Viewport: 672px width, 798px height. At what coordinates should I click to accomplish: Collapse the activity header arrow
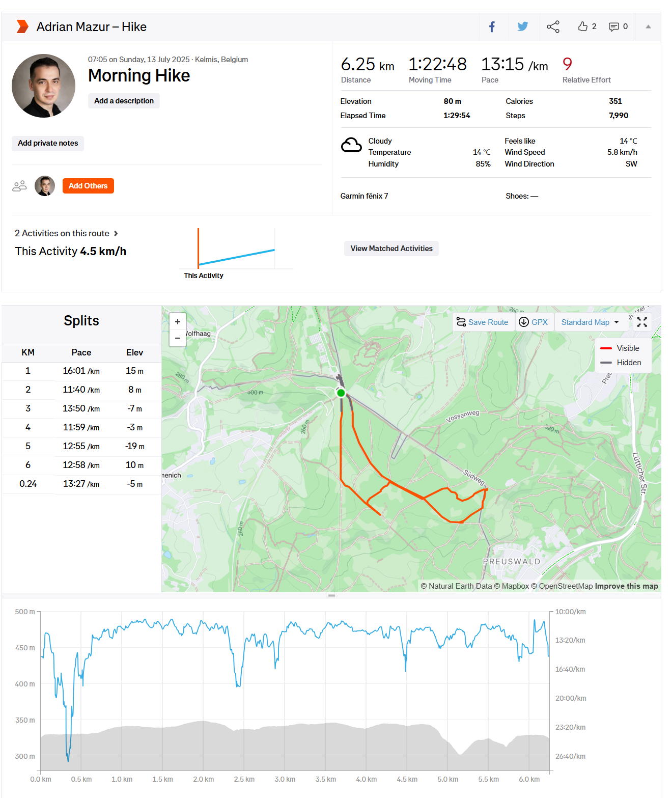click(648, 27)
